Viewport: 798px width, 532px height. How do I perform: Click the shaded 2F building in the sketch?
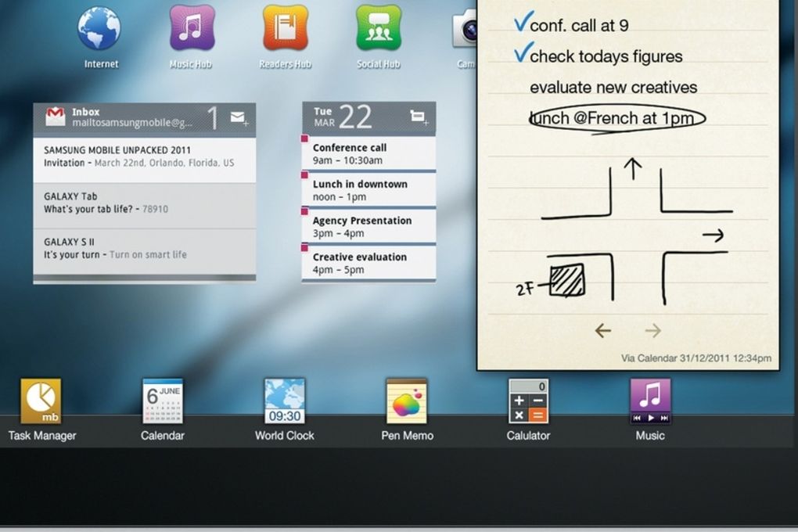(567, 280)
